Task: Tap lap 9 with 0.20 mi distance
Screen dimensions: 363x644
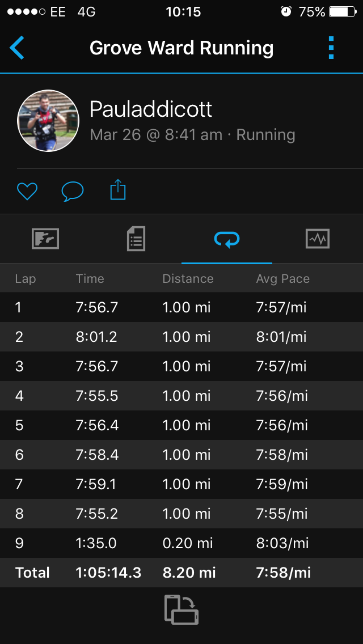Action: pyautogui.click(x=181, y=543)
